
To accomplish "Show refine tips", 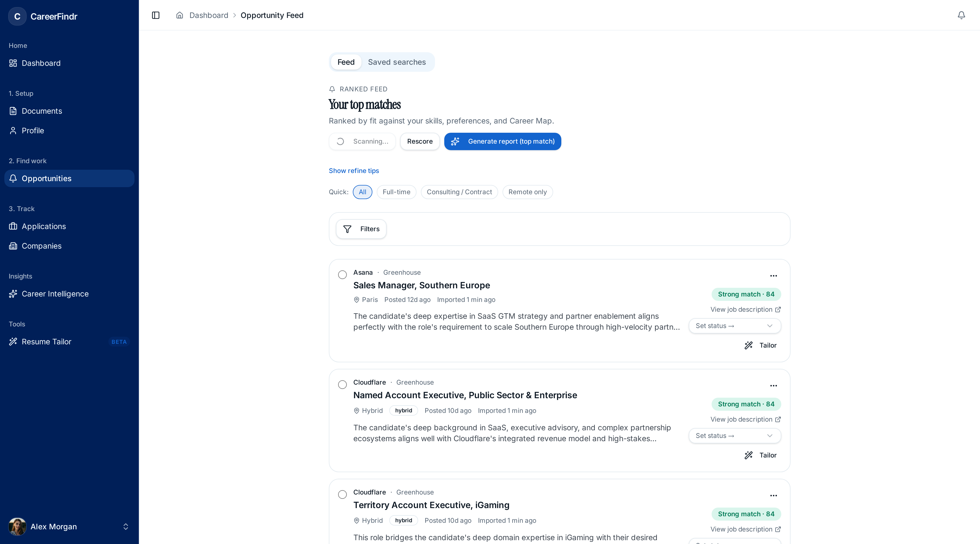I will (x=354, y=171).
